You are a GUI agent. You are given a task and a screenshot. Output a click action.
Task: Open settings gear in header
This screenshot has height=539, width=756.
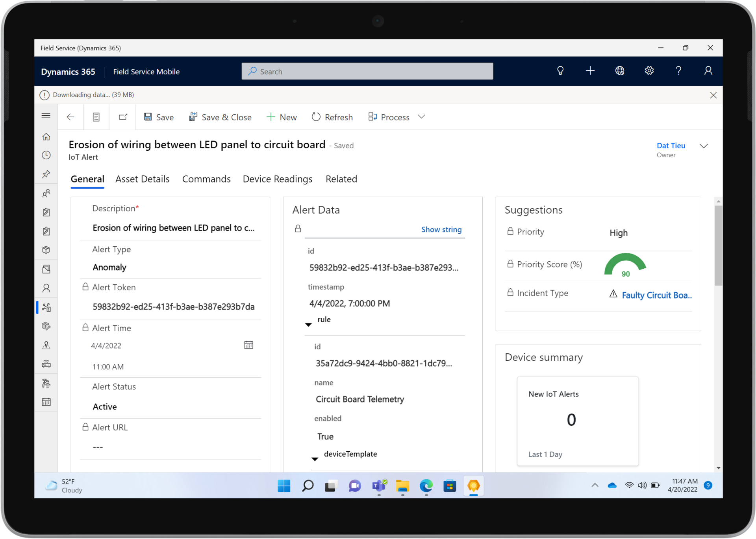(649, 71)
